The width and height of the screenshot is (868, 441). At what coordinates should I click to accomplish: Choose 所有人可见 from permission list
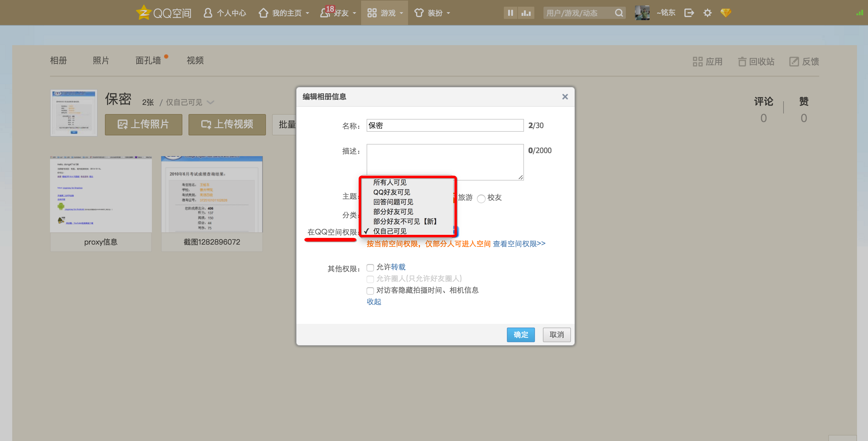[x=389, y=182]
